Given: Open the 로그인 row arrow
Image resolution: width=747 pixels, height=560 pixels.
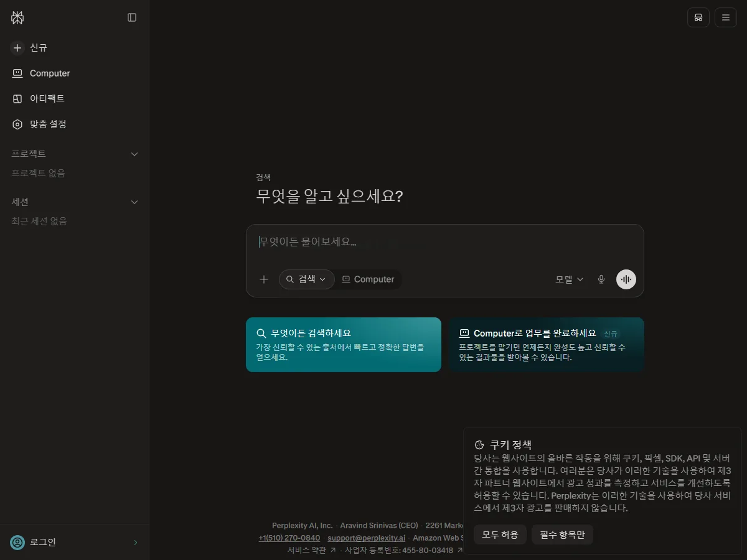Looking at the screenshot, I should point(136,543).
